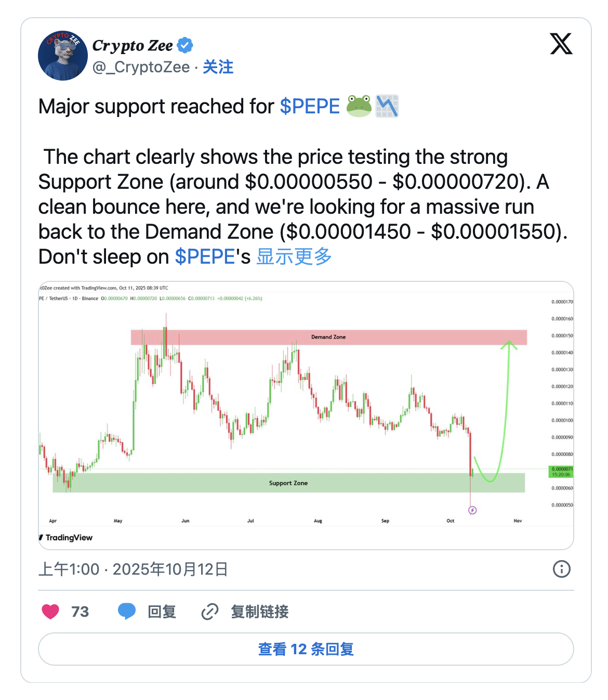Click the red Demand Zone band
This screenshot has width=608, height=700.
pos(328,337)
